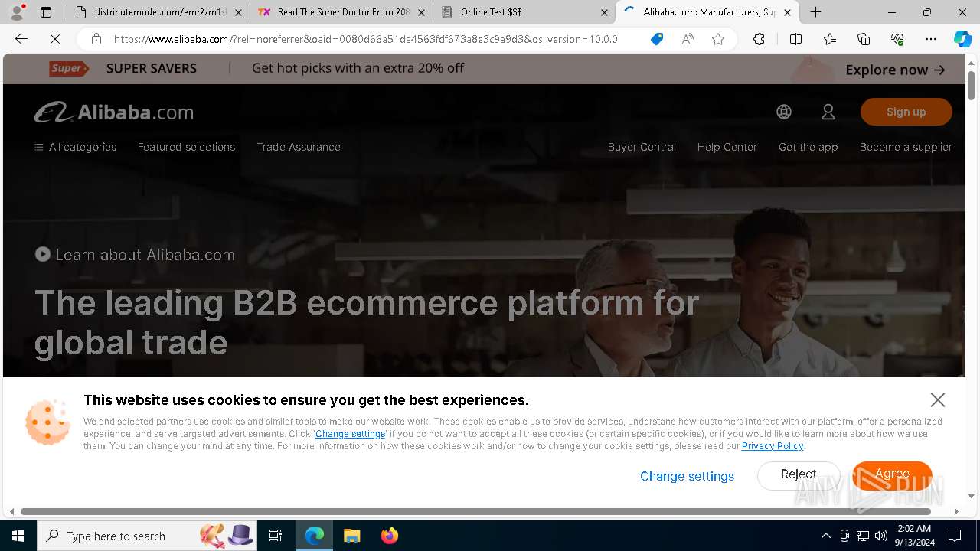The height and width of the screenshot is (551, 980).
Task: Open the account sign-in person icon
Action: point(828,112)
